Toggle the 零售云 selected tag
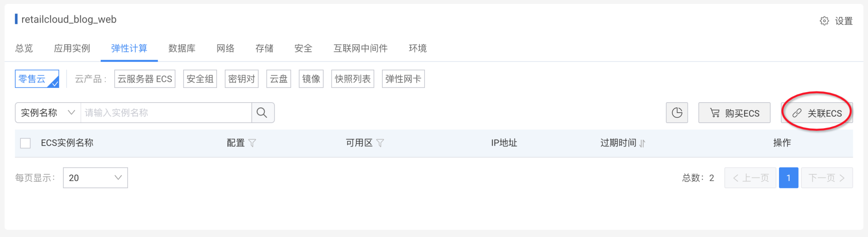This screenshot has height=237, width=868. tap(37, 79)
